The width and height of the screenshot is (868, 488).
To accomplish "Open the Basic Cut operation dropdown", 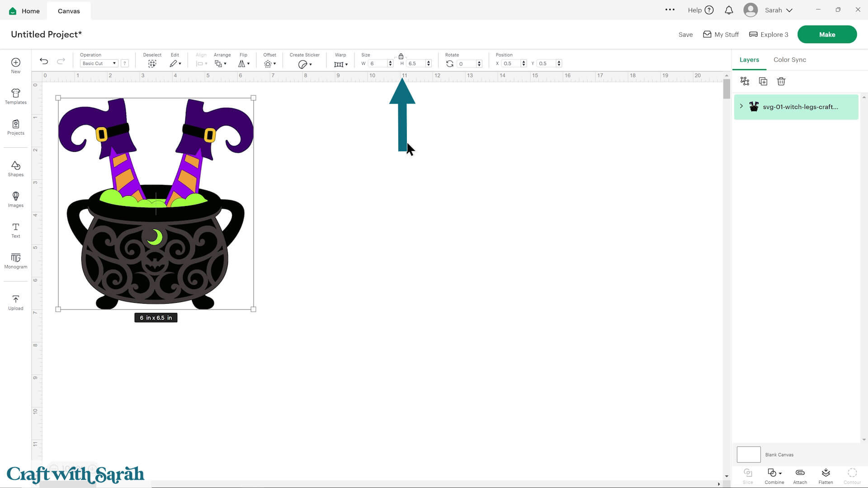I will [99, 63].
